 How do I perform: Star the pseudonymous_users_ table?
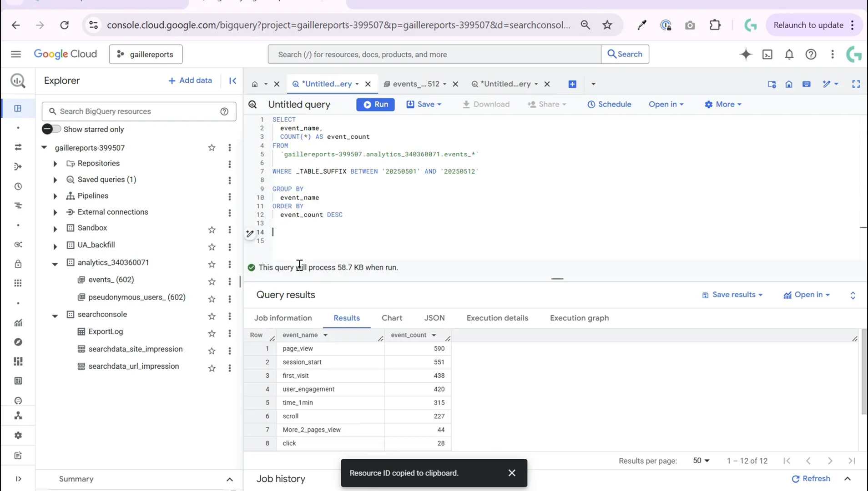[x=212, y=299]
